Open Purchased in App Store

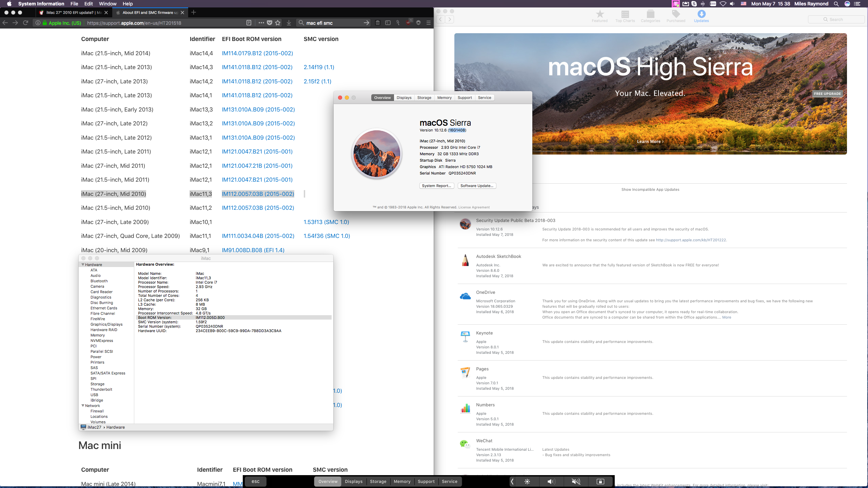click(676, 16)
